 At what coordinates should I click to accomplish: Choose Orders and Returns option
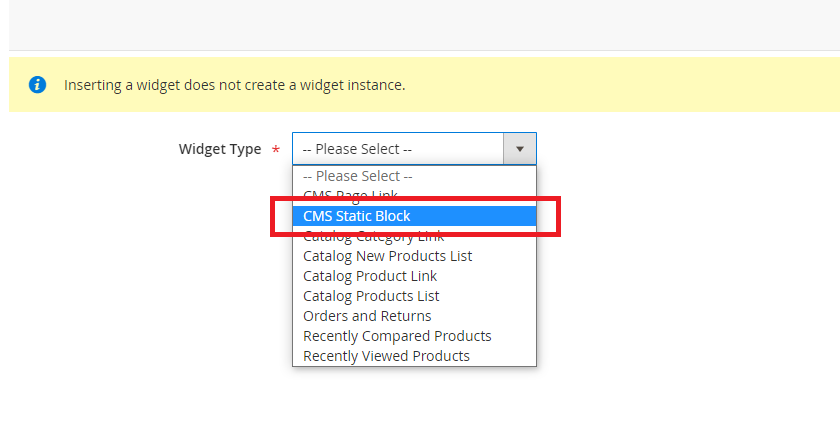coord(367,316)
